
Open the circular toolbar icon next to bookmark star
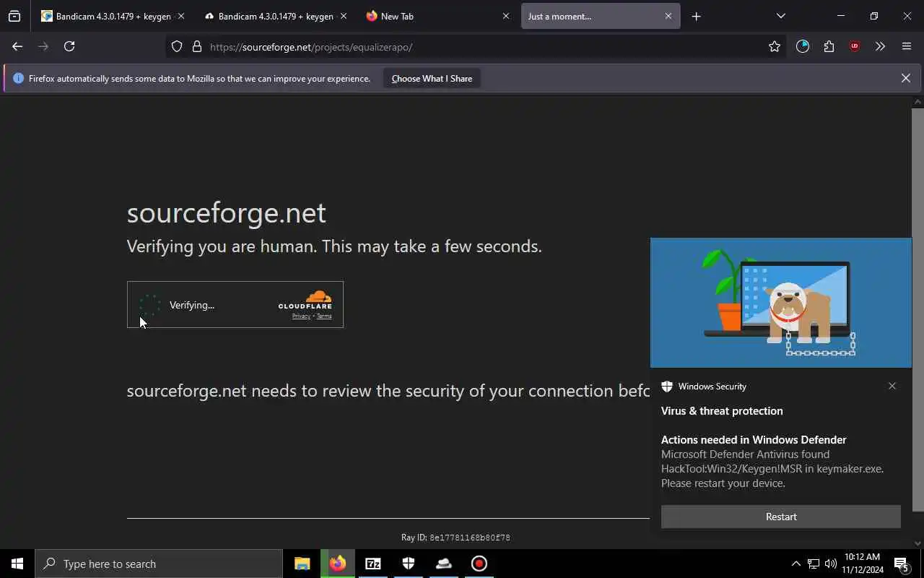pyautogui.click(x=803, y=46)
